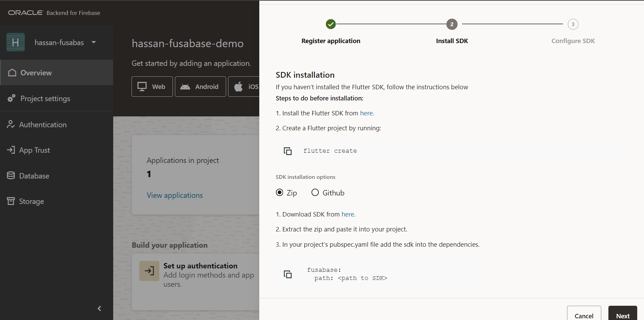644x320 pixels.
Task: Click the 'Applications in project' count 1
Action: (x=149, y=174)
